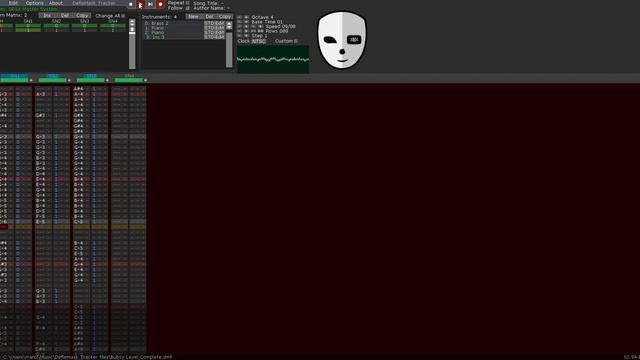The image size is (640, 360).
Task: Decrease the Octave value
Action: coord(240,18)
